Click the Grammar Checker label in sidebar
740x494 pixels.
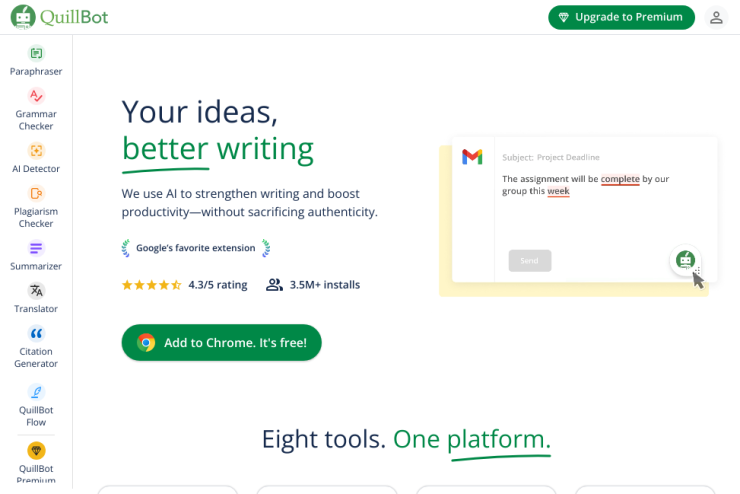36,120
